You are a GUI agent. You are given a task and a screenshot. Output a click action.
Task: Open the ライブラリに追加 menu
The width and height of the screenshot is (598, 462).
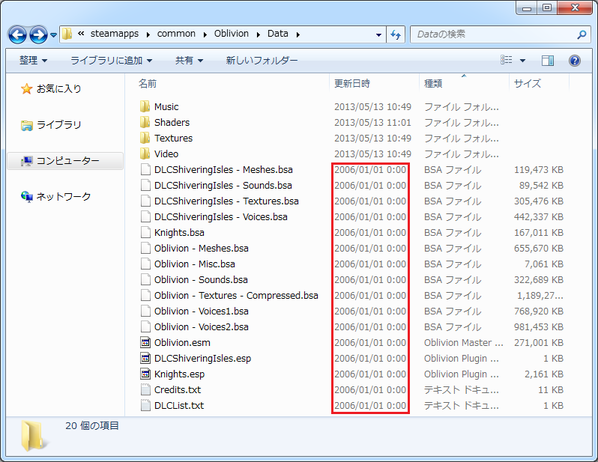click(111, 60)
